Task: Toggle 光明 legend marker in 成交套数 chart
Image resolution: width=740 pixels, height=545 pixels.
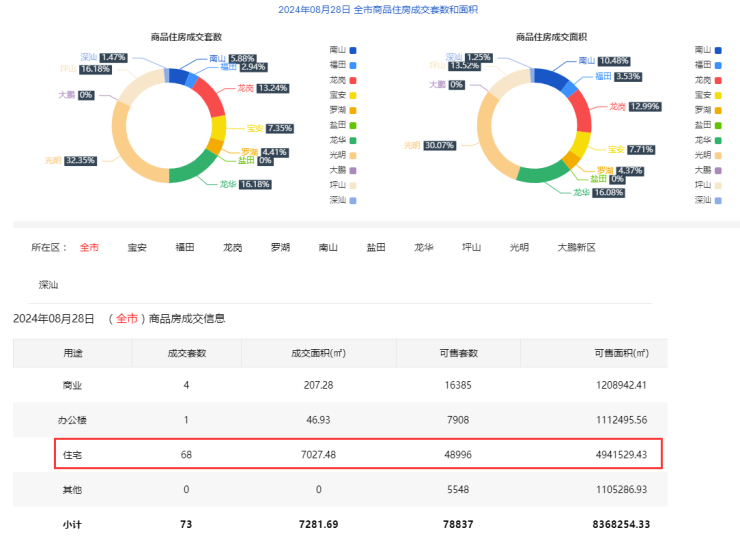Action: [x=353, y=155]
